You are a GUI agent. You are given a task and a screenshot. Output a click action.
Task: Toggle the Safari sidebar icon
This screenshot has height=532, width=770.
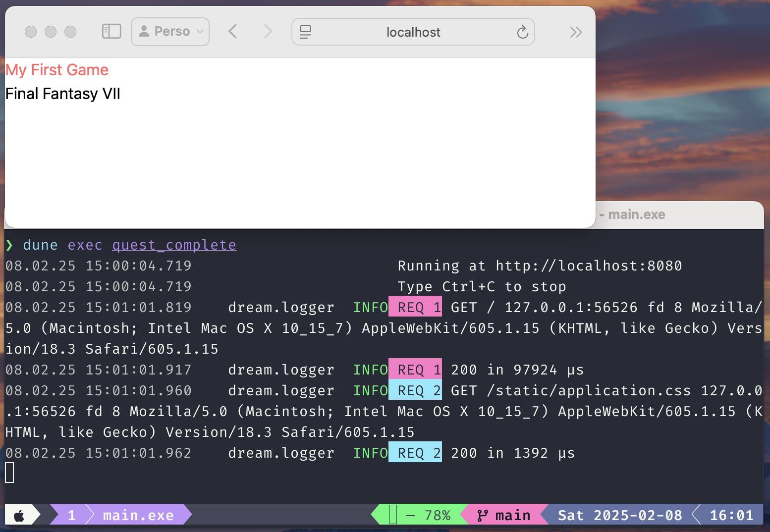tap(111, 32)
